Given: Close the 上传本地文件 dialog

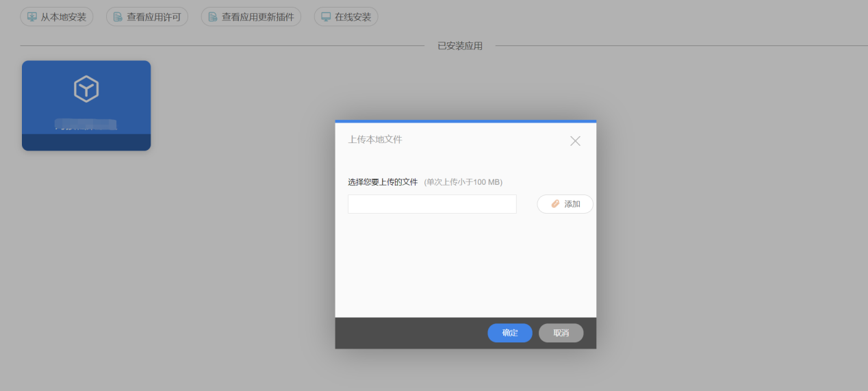Looking at the screenshot, I should pyautogui.click(x=575, y=141).
